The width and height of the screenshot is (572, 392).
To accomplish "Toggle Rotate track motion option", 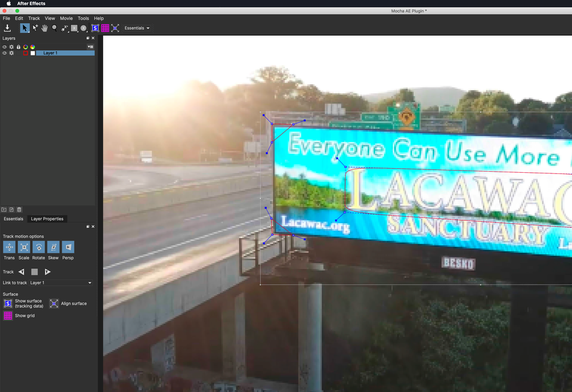I will [x=38, y=247].
